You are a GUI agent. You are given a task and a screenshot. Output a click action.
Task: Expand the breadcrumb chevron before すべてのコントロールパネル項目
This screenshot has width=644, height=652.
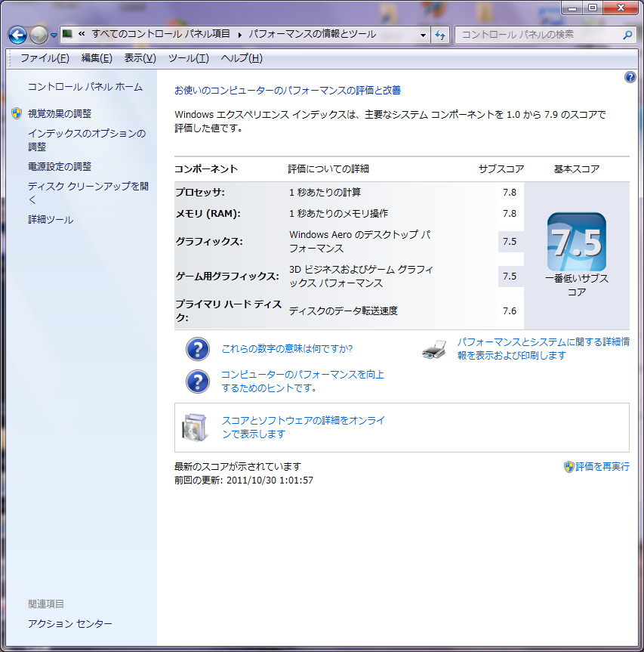(x=82, y=35)
